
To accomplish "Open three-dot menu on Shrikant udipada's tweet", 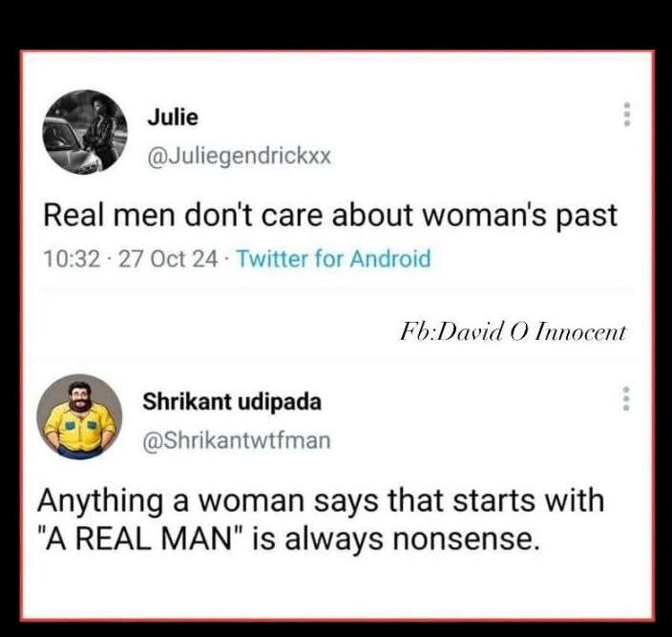I will point(626,398).
